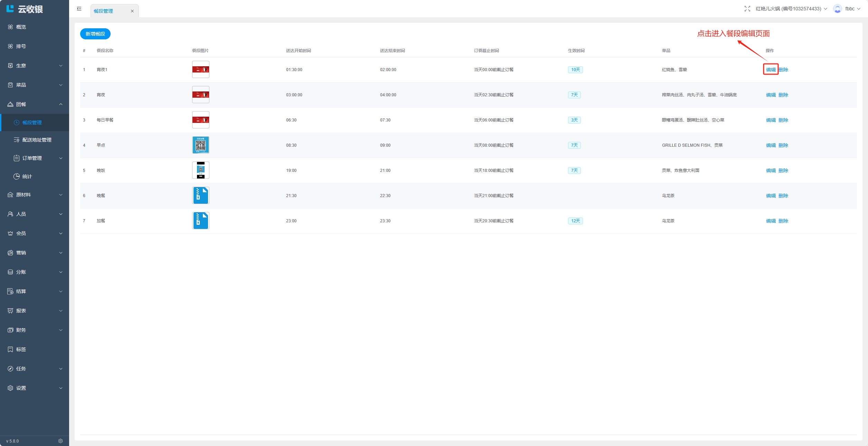
Task: Select 餐段管理 in sidebar
Action: [32, 123]
